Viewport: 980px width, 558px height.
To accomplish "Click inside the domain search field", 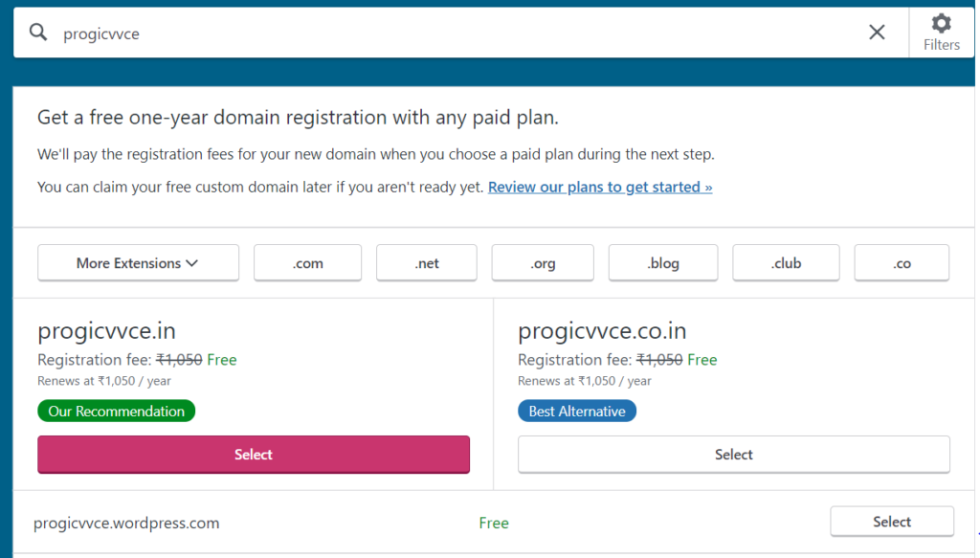I will click(460, 33).
